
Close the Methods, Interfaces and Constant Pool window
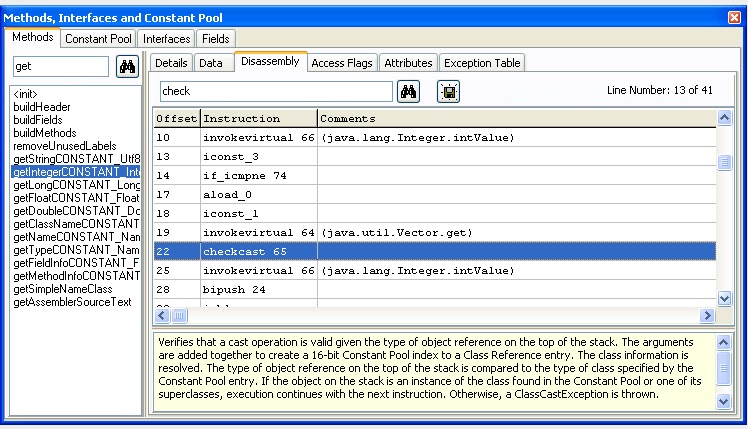pyautogui.click(x=735, y=18)
